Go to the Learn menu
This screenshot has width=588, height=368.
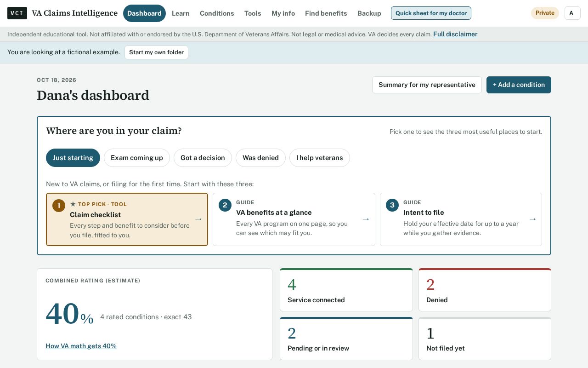click(181, 13)
